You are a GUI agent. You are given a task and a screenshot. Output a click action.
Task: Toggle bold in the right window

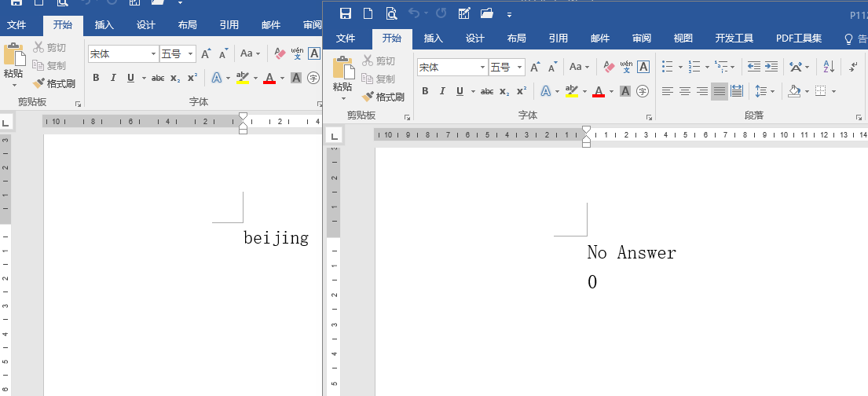(x=425, y=91)
